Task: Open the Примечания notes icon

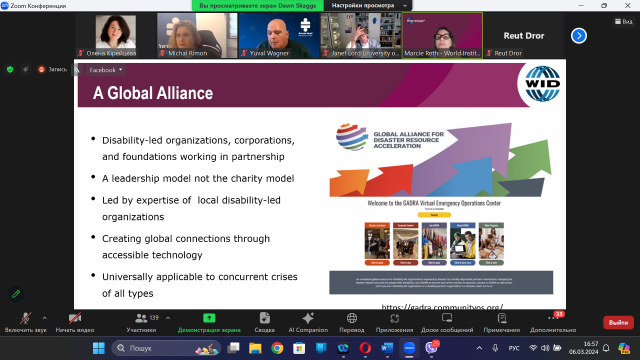Action: pos(502,322)
